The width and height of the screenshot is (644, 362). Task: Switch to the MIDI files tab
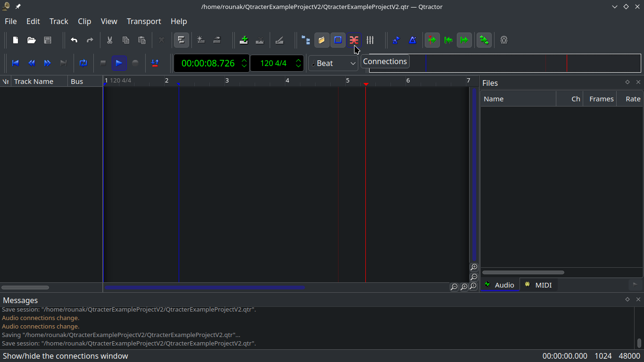(x=538, y=285)
